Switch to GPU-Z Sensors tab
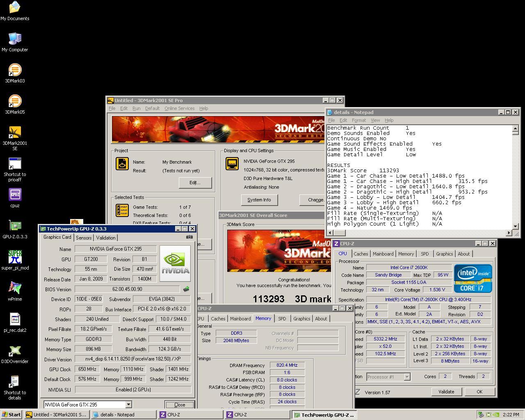Screen dimensions: 525x420 click(x=84, y=238)
